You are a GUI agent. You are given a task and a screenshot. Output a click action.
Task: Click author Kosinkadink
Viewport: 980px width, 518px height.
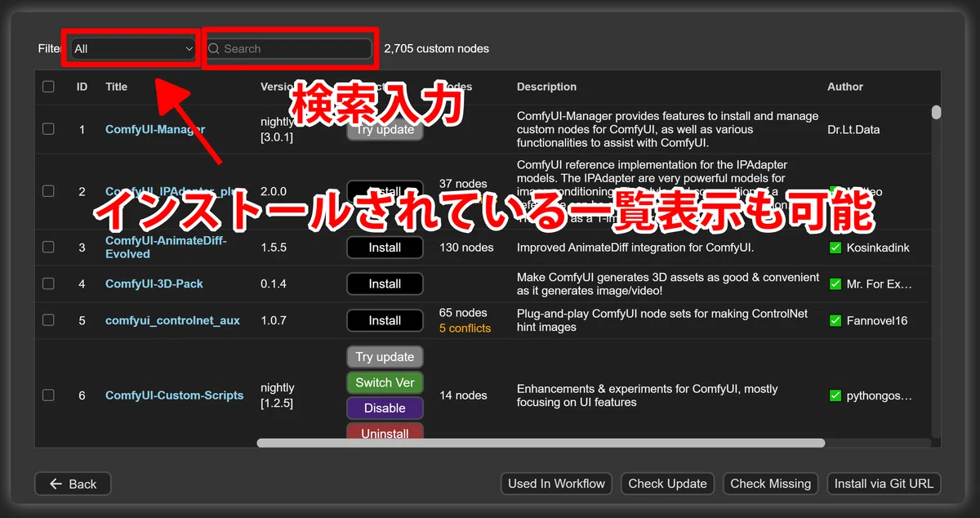coord(878,247)
